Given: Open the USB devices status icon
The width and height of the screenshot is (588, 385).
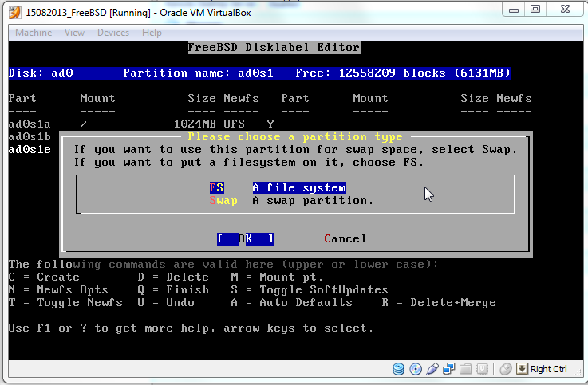Looking at the screenshot, I should [x=432, y=369].
